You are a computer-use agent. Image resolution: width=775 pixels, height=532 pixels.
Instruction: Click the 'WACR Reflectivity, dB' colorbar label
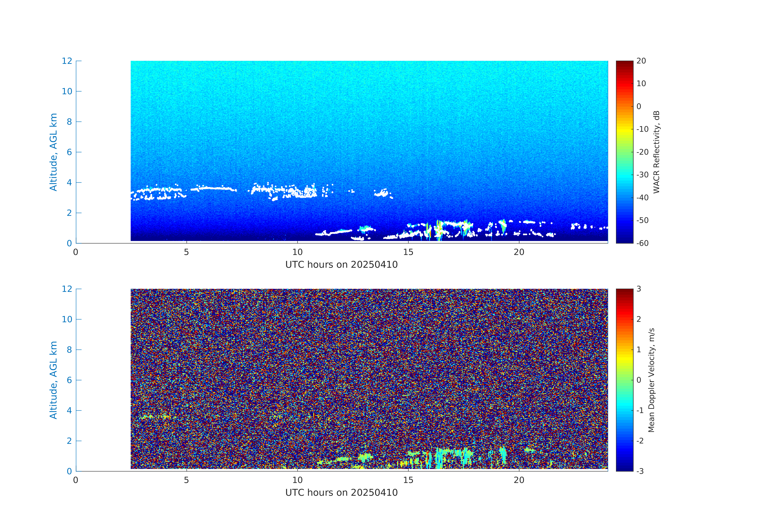click(x=656, y=152)
